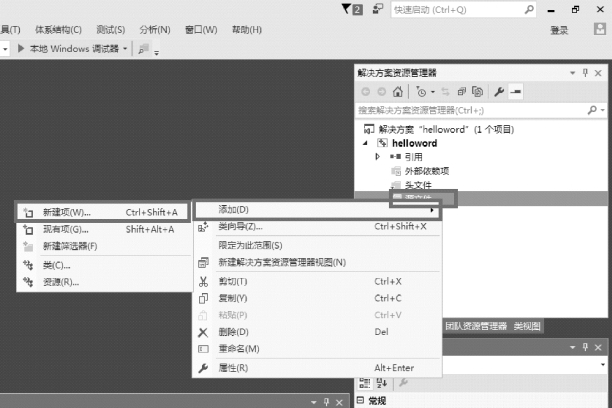This screenshot has height=408, width=612.
Task: Switch to the 类视图 tab
Action: pos(527,326)
